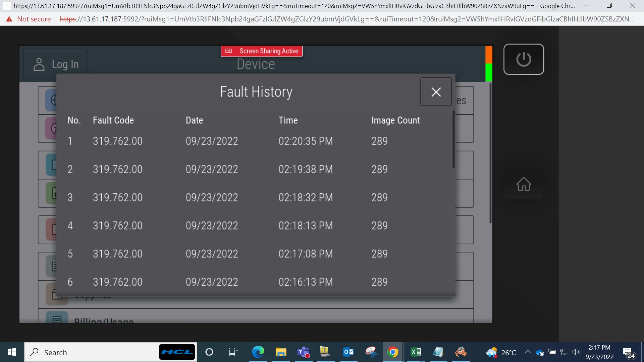Viewport: 644px width, 362px height.
Task: Open the Windows Start menu
Action: (12, 352)
